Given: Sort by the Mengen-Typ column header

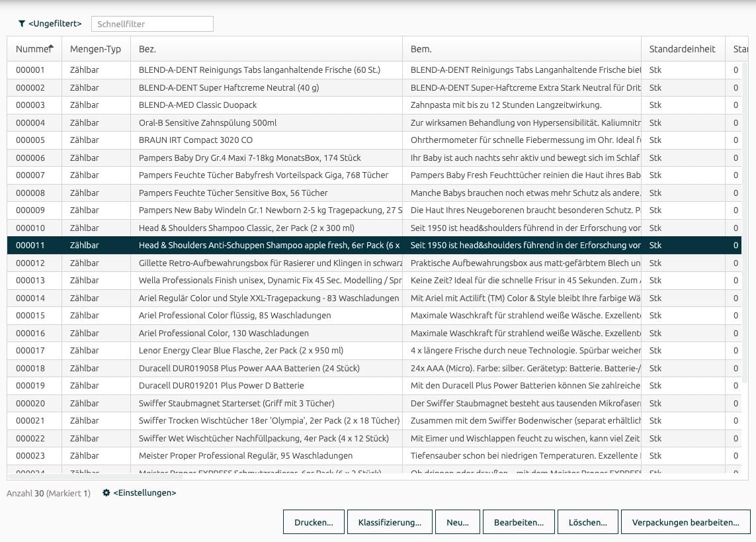Looking at the screenshot, I should pyautogui.click(x=95, y=49).
